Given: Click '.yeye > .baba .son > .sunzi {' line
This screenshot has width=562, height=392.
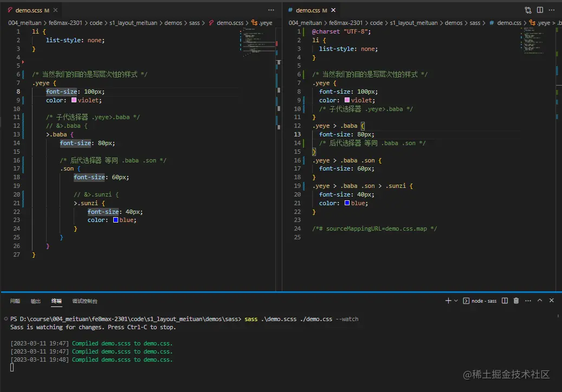Looking at the screenshot, I should (x=363, y=186).
